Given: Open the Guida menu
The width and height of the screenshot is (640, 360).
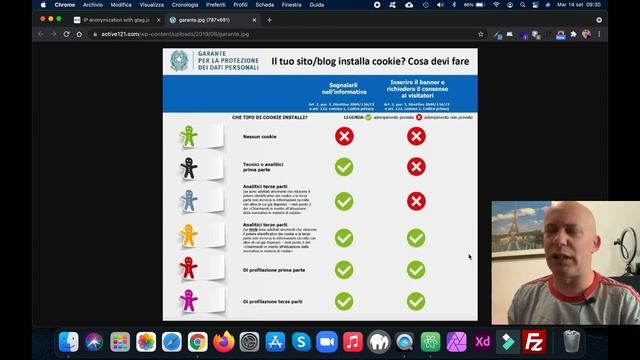Looking at the screenshot, I should (x=317, y=5).
